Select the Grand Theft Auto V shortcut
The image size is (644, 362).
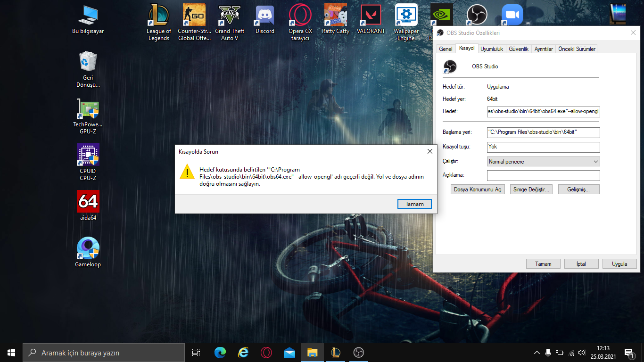(x=230, y=22)
